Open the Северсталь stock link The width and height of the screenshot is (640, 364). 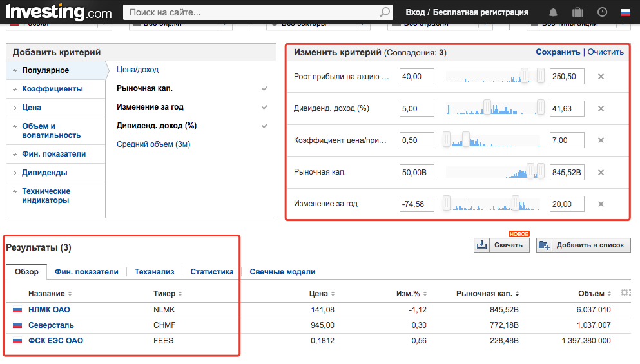pyautogui.click(x=51, y=325)
